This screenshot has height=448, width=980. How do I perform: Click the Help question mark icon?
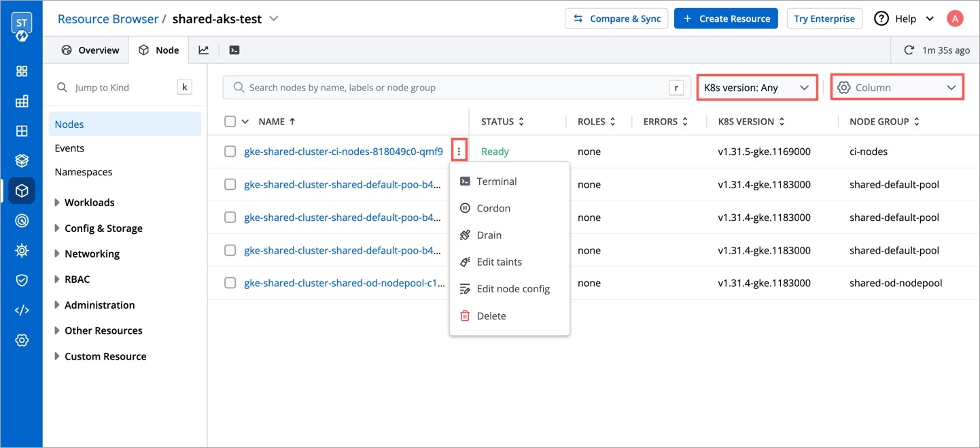pyautogui.click(x=881, y=18)
